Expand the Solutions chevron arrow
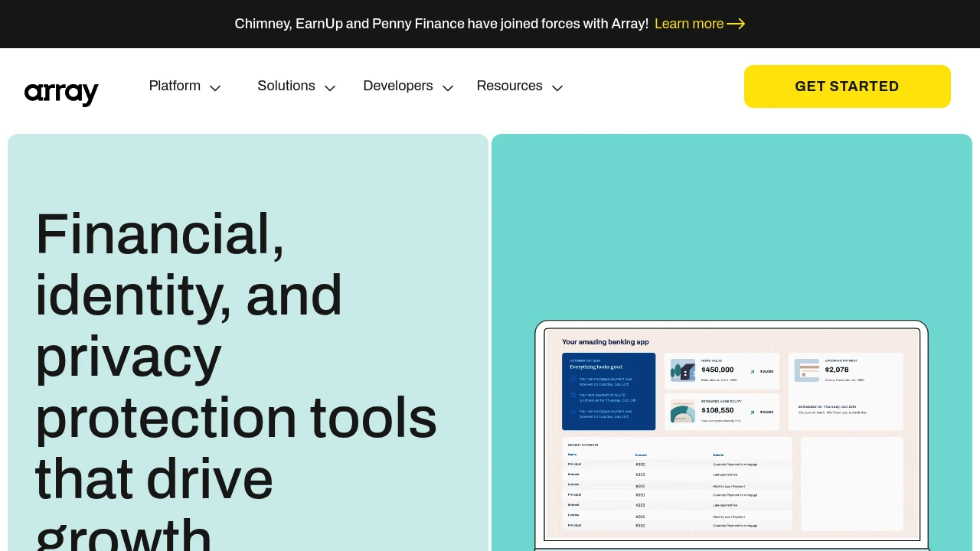 pos(330,88)
